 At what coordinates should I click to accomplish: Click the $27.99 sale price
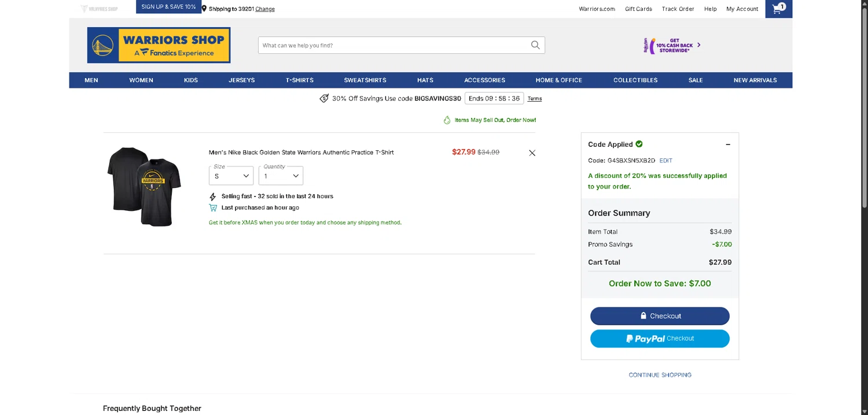click(x=464, y=152)
